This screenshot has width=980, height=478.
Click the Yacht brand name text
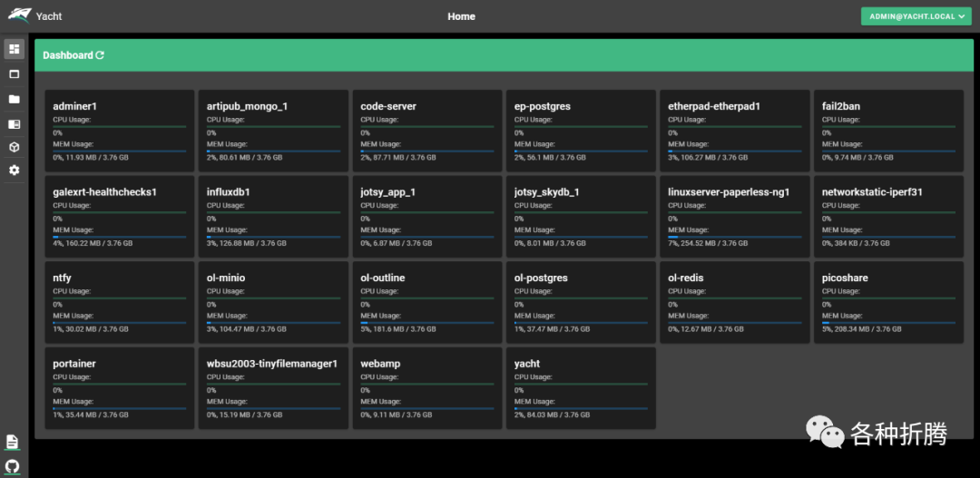click(x=49, y=16)
